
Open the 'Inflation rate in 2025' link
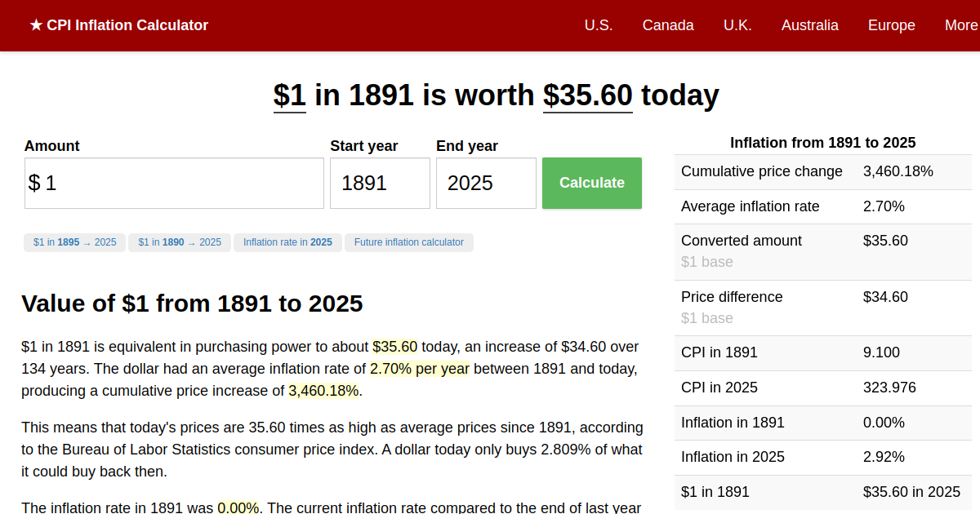pyautogui.click(x=287, y=242)
